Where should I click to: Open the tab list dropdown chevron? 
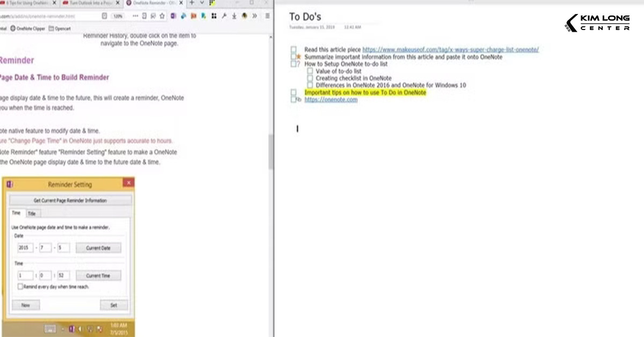[203, 4]
